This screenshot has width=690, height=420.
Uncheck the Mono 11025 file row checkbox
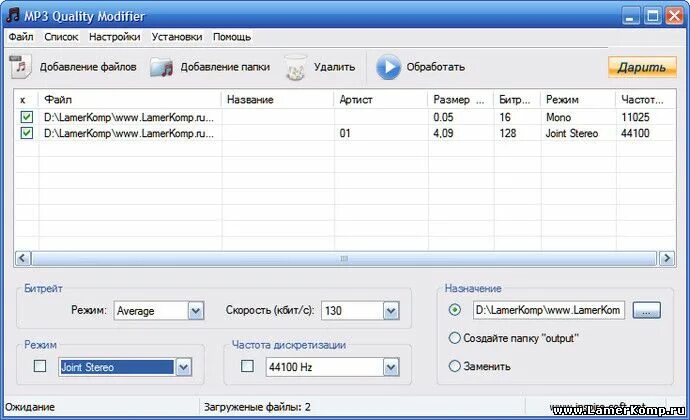click(x=26, y=117)
